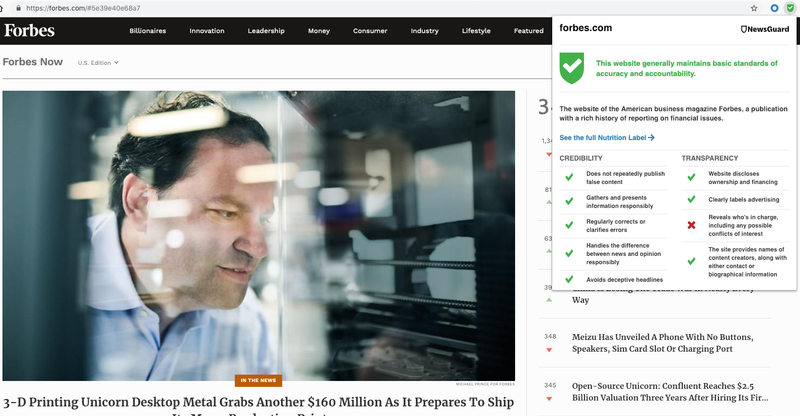Click the 'Forbes Now' heading
Viewport: 800px width, 416px height.
[x=33, y=62]
